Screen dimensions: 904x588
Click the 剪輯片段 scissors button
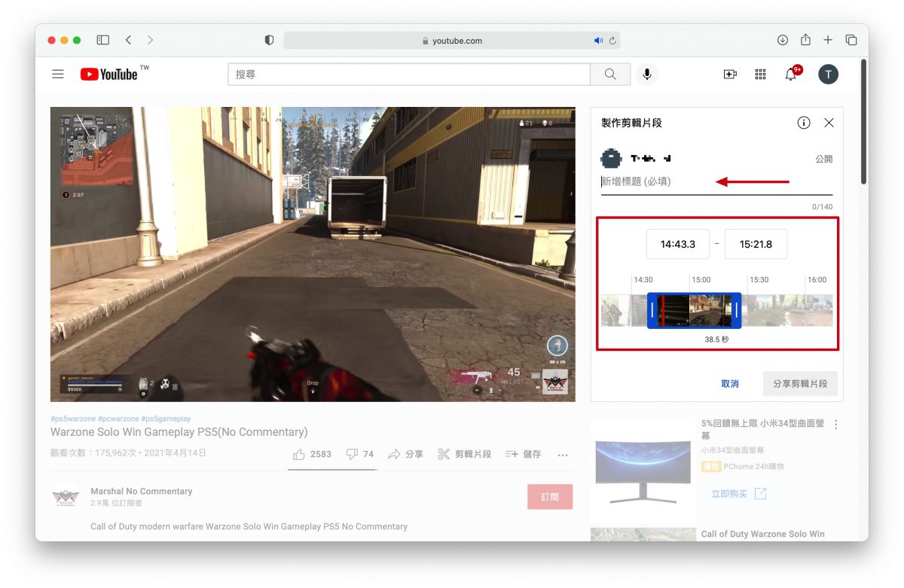click(464, 454)
